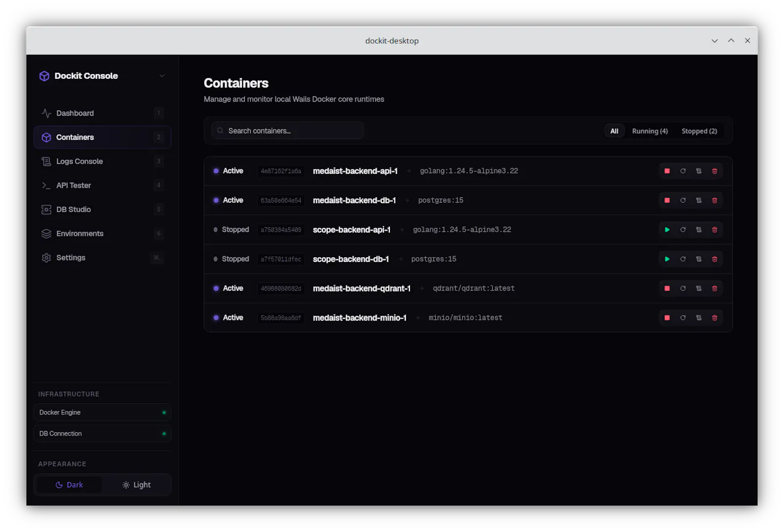Stop the medaist-backend-qdrant-1 container
Image resolution: width=784 pixels, height=532 pixels.
667,289
